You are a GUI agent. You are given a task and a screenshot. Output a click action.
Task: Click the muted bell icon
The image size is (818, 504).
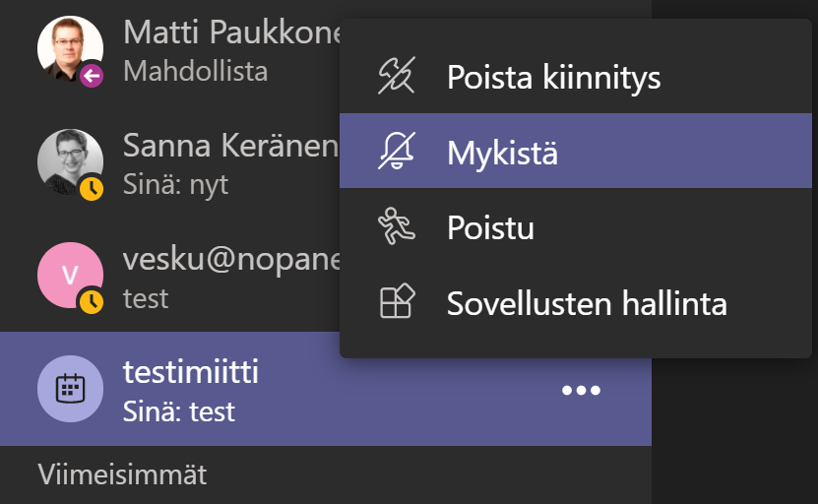(x=397, y=153)
